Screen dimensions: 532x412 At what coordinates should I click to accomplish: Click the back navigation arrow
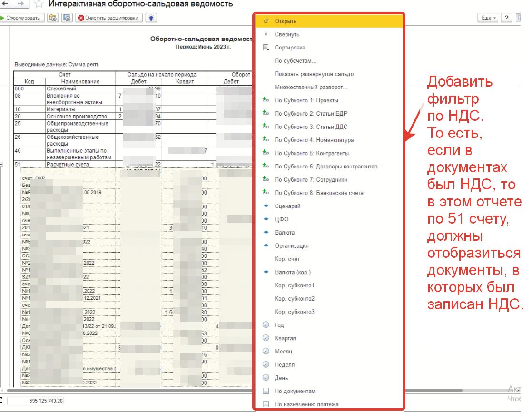[x=5, y=4]
